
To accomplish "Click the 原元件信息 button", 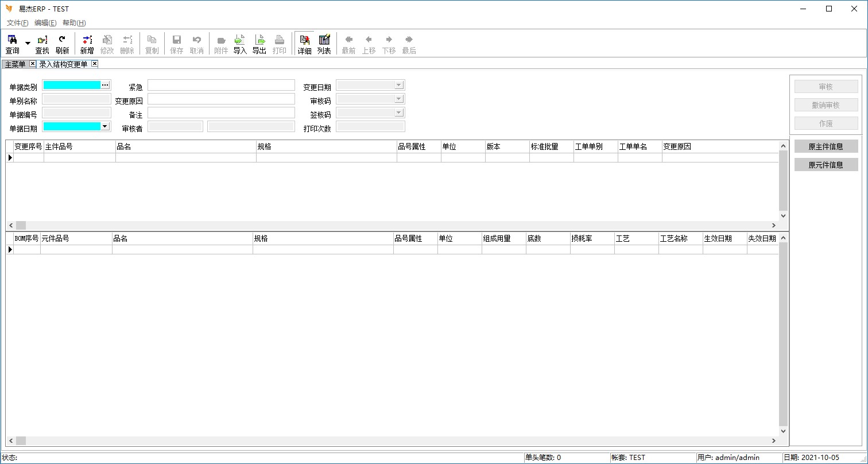I will coord(826,165).
